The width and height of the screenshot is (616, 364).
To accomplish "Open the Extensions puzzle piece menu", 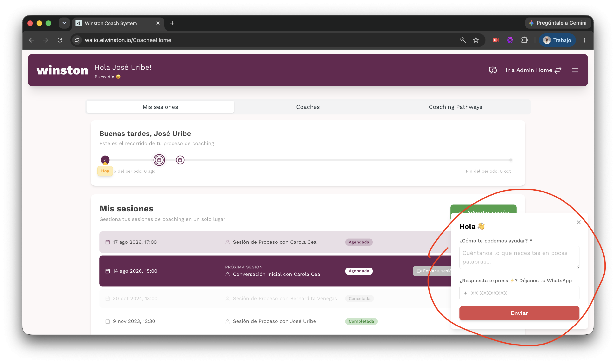I will (525, 40).
